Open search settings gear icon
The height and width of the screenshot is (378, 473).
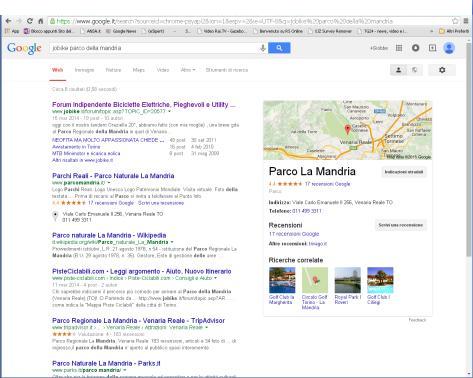[442, 70]
